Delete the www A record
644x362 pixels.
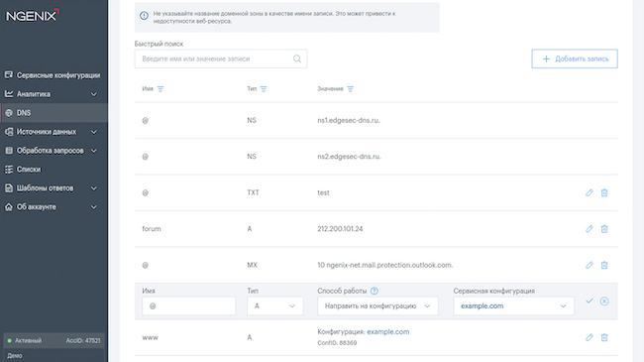coord(604,337)
